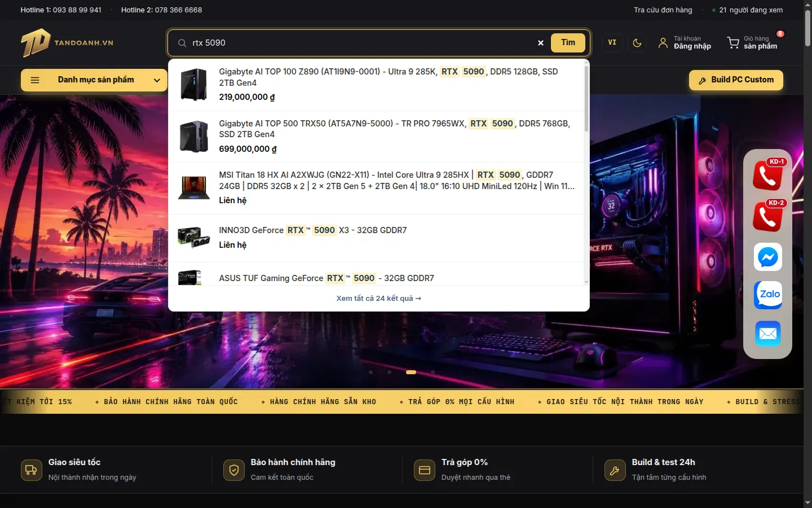Click the Giao siêu tốc heading
Viewport: 812px width, 508px height.
pyautogui.click(x=74, y=462)
